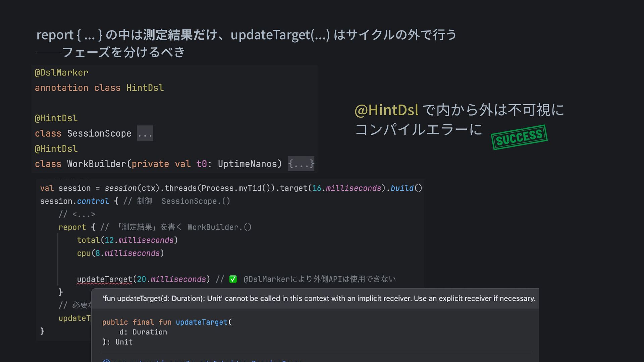Expand folded WorkBuilder class body {...}
The height and width of the screenshot is (362, 644).
click(301, 164)
